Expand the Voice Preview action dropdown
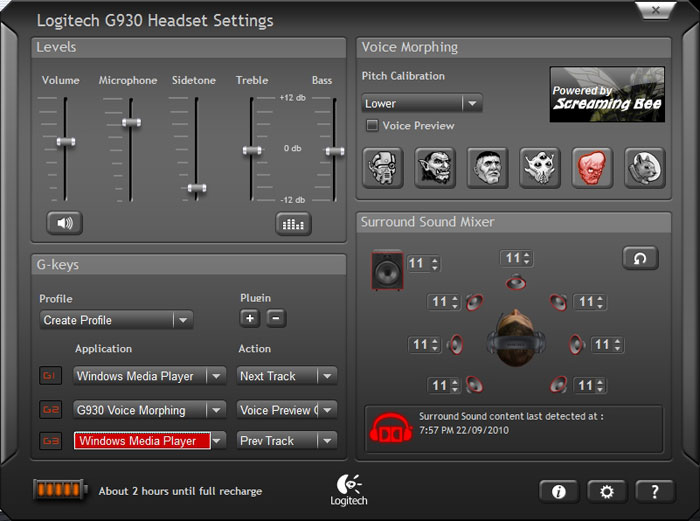700x521 pixels. click(287, 410)
